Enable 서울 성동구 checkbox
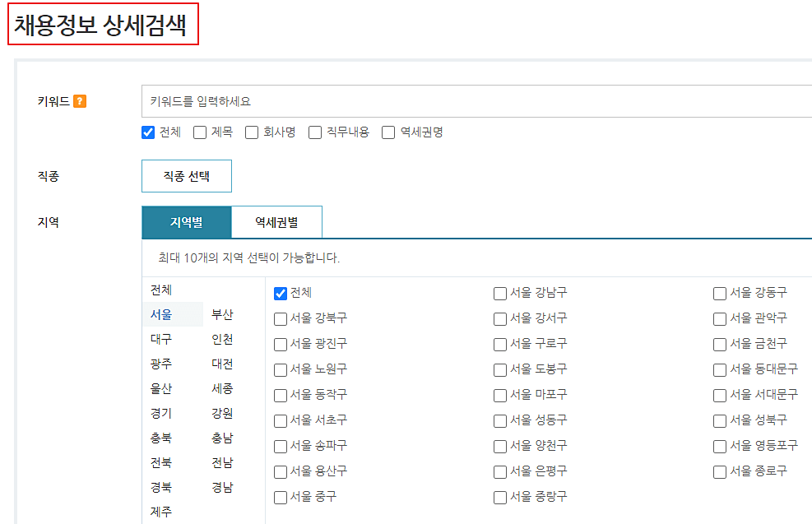The width and height of the screenshot is (812, 524). (x=499, y=421)
